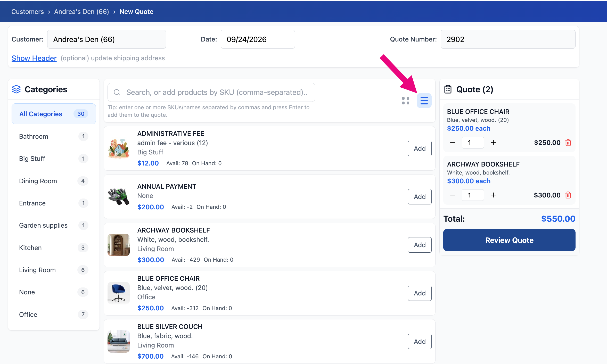Filter by Entrance category

[54, 203]
